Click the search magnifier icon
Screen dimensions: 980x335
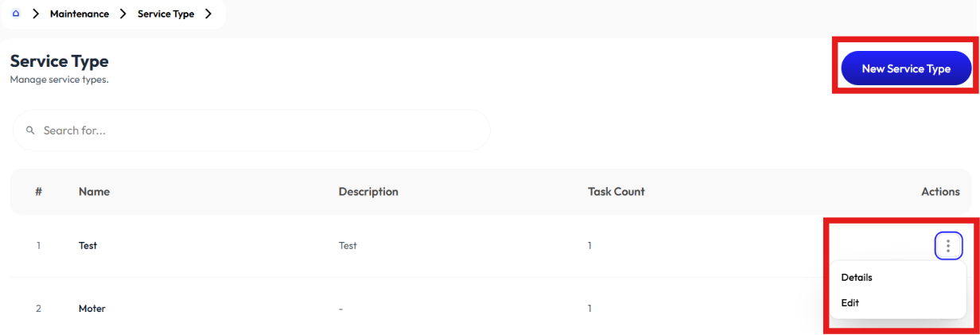click(30, 130)
